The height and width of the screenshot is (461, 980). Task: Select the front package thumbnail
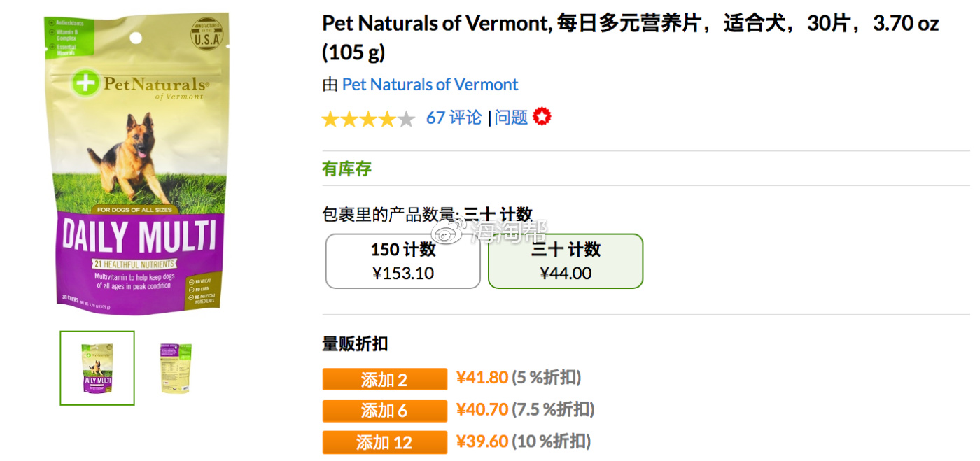(97, 368)
